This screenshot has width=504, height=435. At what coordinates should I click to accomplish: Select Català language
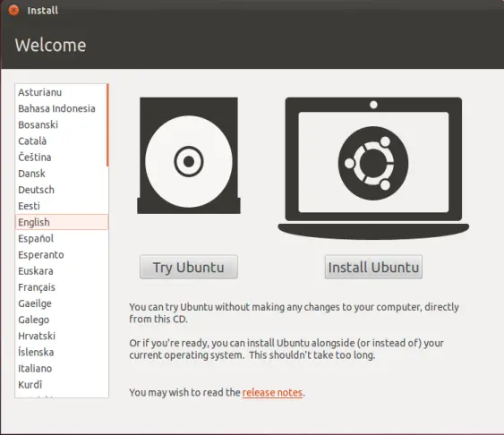[x=61, y=141]
